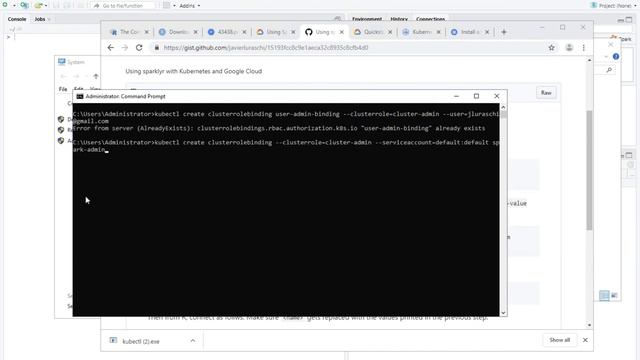Viewport: 640px width, 360px height.
Task: Click the padlock site info icon
Action: (x=157, y=48)
